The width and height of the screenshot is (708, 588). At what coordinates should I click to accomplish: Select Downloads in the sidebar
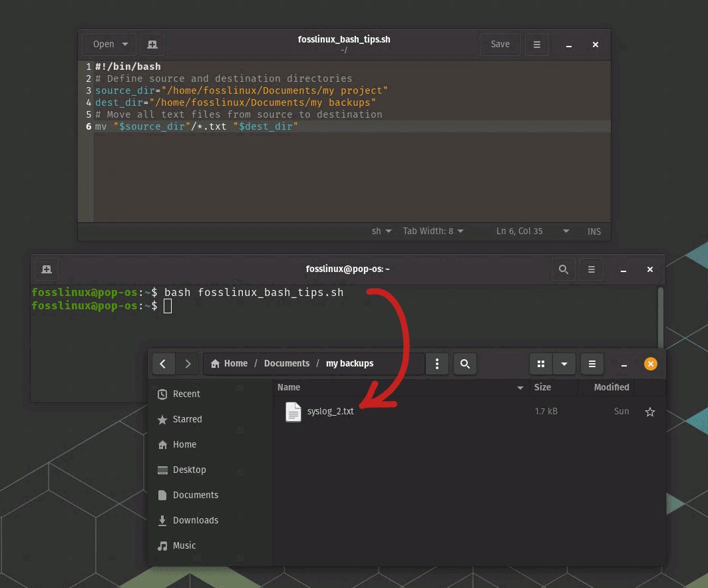(x=195, y=520)
